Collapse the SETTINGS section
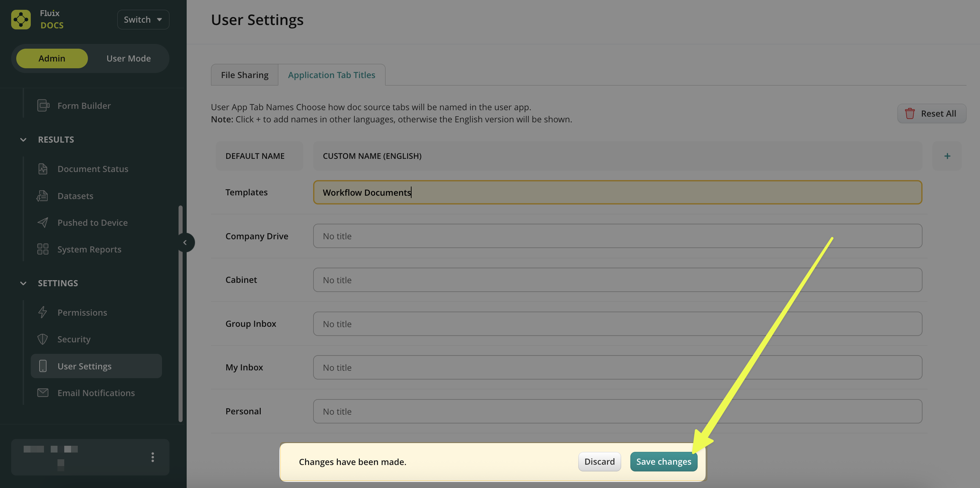 23,283
